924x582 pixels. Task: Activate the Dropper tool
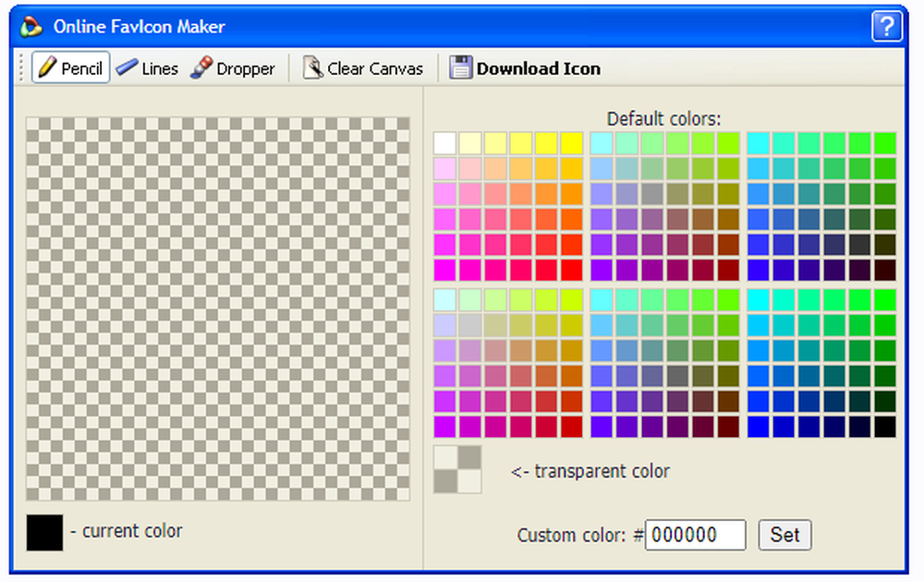[x=233, y=67]
